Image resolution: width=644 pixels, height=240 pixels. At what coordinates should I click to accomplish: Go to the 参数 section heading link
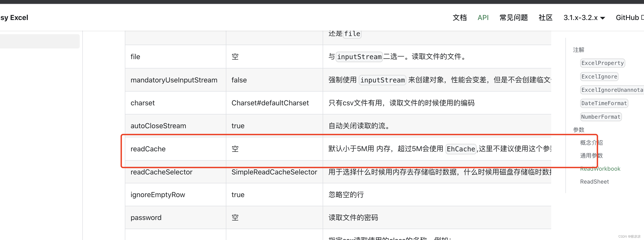[579, 130]
